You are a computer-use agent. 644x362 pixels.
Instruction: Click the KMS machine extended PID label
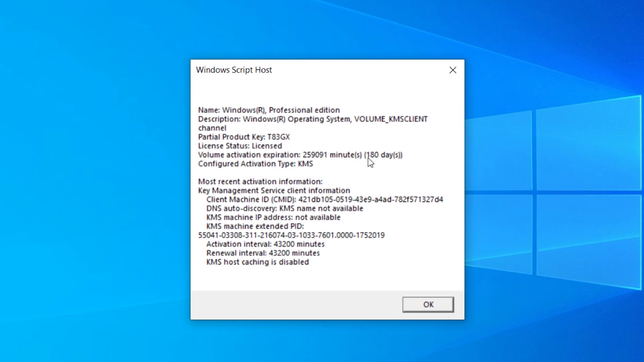pyautogui.click(x=255, y=226)
